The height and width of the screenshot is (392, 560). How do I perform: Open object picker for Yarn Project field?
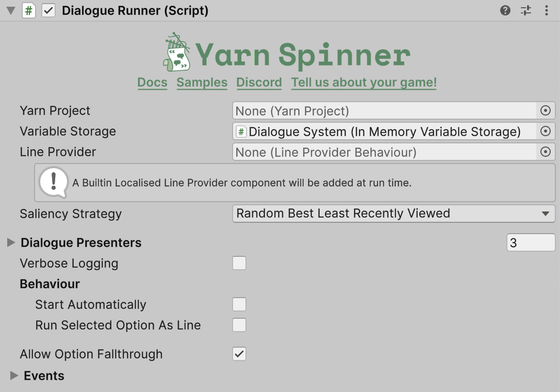(546, 110)
